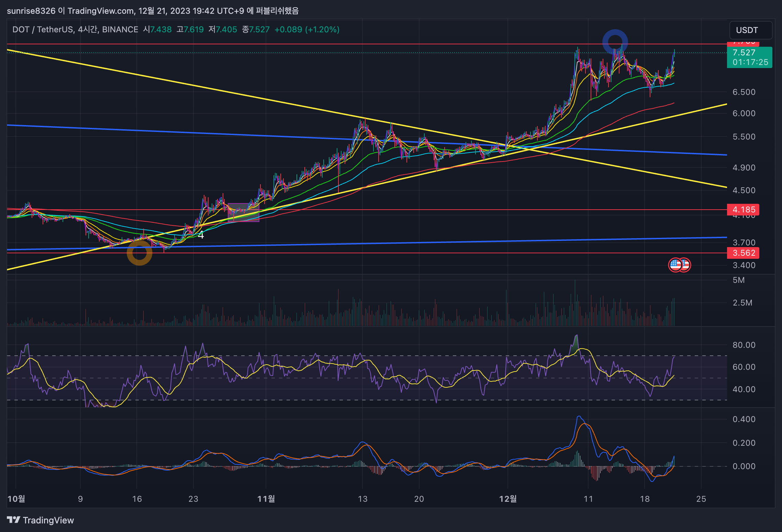Viewport: 782px width, 532px height.
Task: Click the low value 7.405
Action: click(226, 30)
